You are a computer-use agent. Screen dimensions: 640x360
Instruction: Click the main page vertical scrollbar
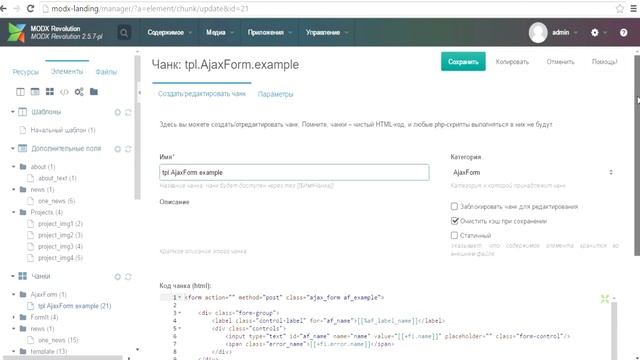(x=637, y=155)
